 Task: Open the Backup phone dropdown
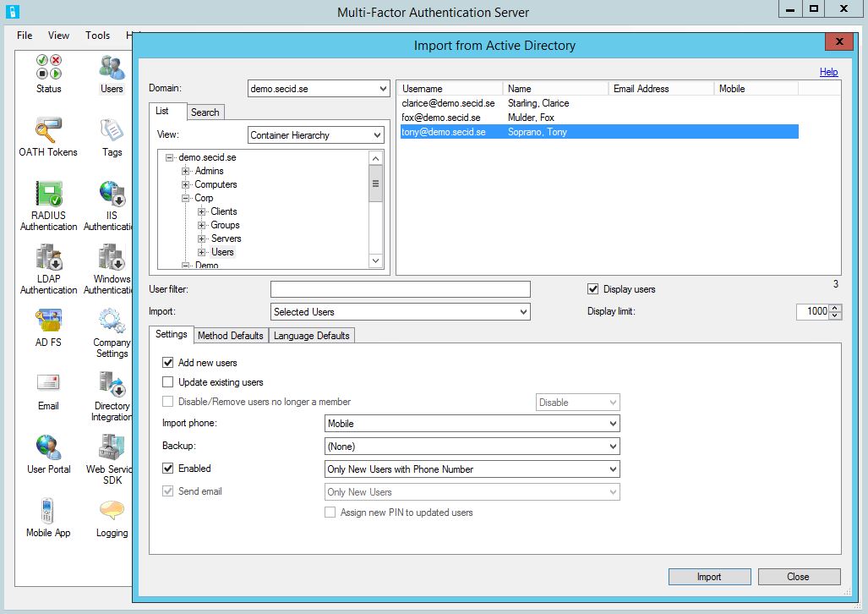point(472,446)
